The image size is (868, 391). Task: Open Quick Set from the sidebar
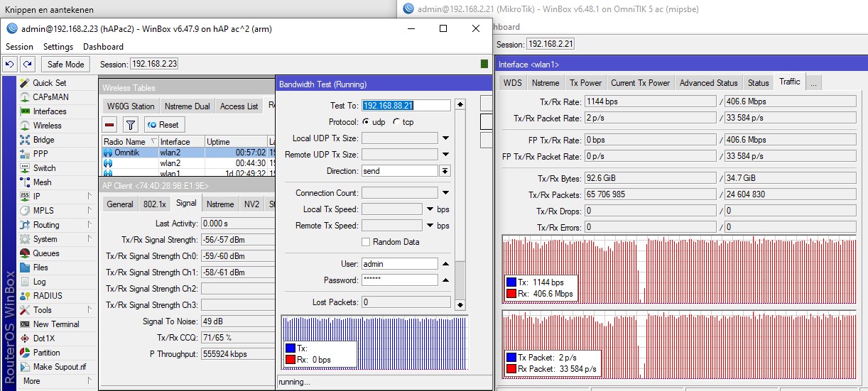[x=49, y=83]
